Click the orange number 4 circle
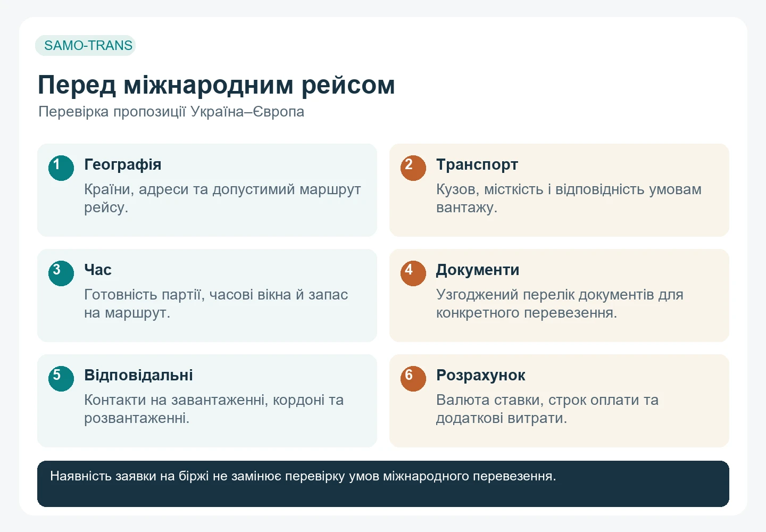This screenshot has width=766, height=532. (x=413, y=273)
